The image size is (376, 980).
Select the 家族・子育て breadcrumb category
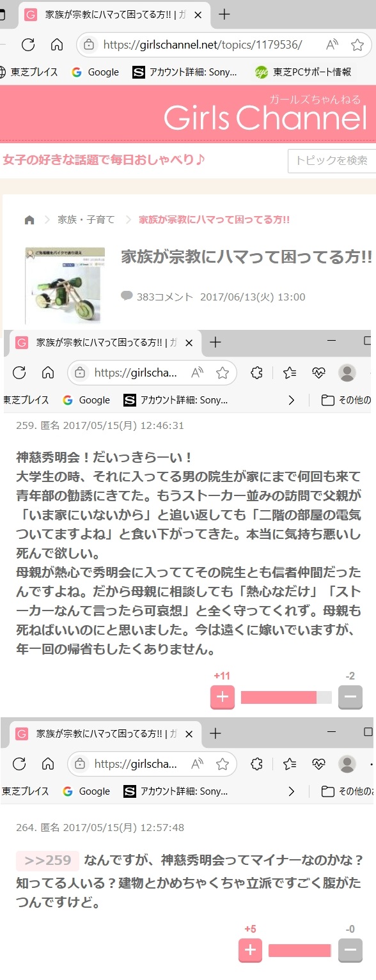[86, 220]
